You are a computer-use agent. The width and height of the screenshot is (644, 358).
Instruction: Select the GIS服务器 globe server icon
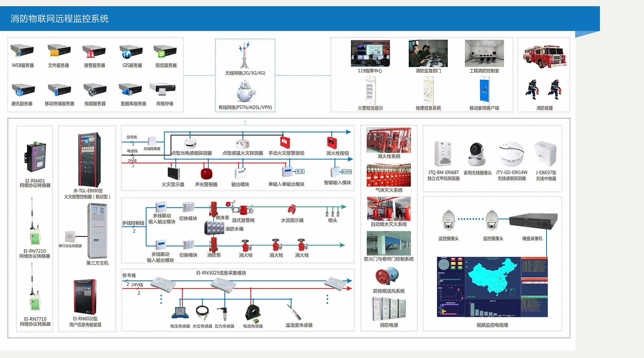click(x=131, y=52)
